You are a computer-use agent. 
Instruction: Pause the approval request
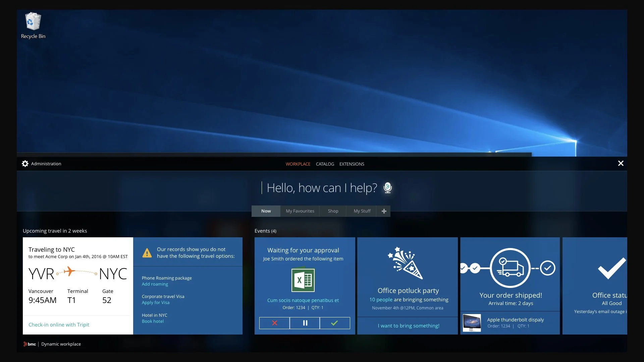pos(305,323)
